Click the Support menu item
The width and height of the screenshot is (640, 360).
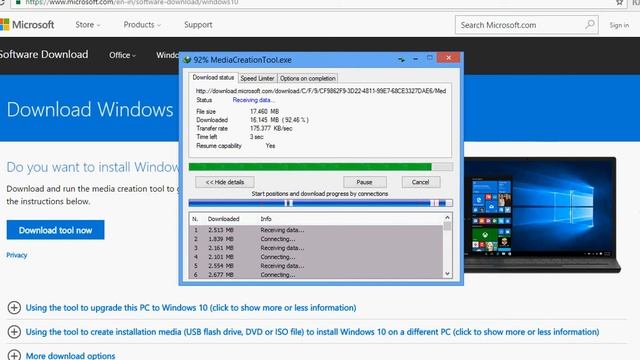click(x=198, y=24)
